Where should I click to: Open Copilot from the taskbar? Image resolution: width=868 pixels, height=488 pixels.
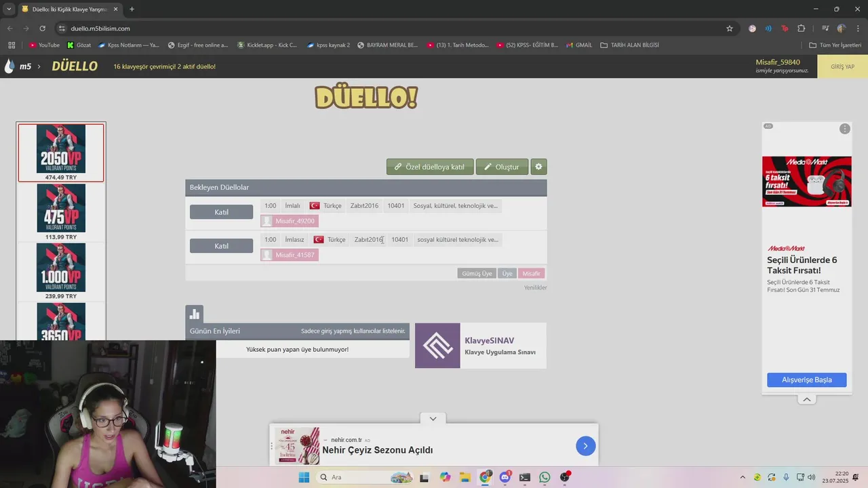445,477
